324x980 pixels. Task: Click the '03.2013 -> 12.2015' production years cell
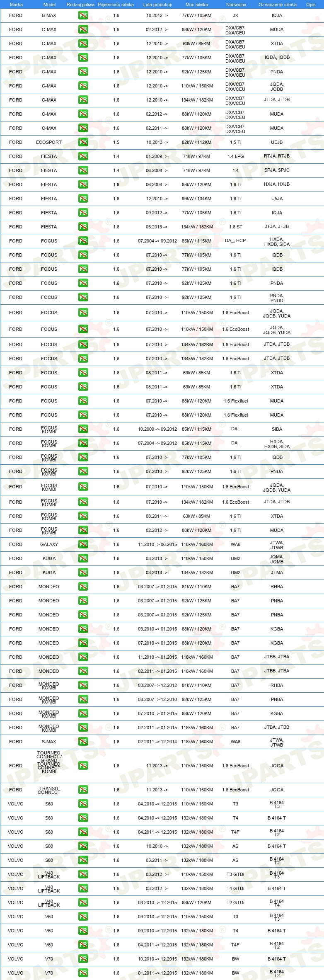[157, 902]
